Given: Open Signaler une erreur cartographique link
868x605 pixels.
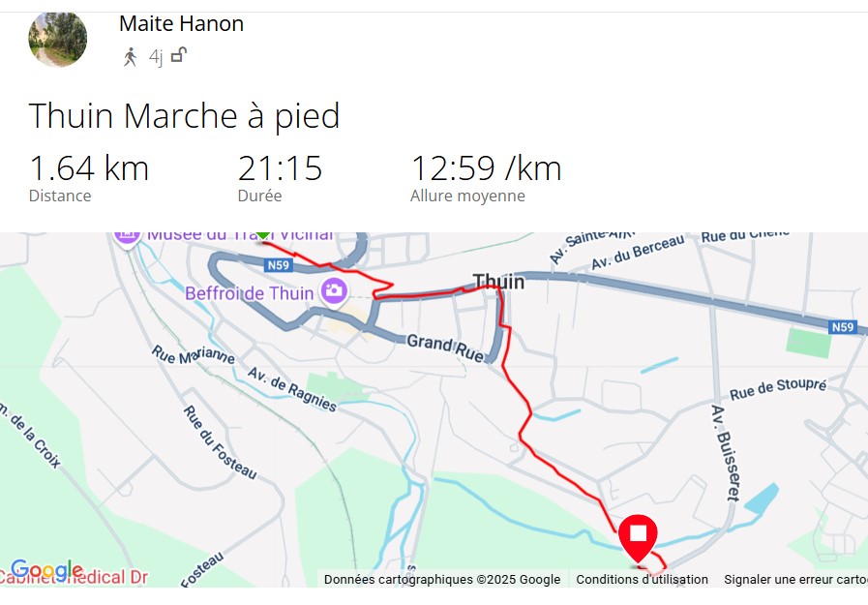Looking at the screenshot, I should (x=796, y=580).
